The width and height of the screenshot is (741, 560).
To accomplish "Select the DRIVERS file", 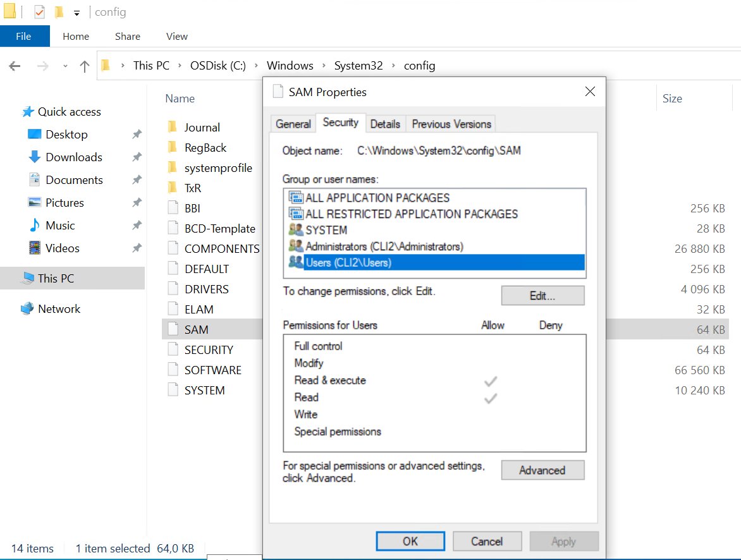I will [x=207, y=289].
